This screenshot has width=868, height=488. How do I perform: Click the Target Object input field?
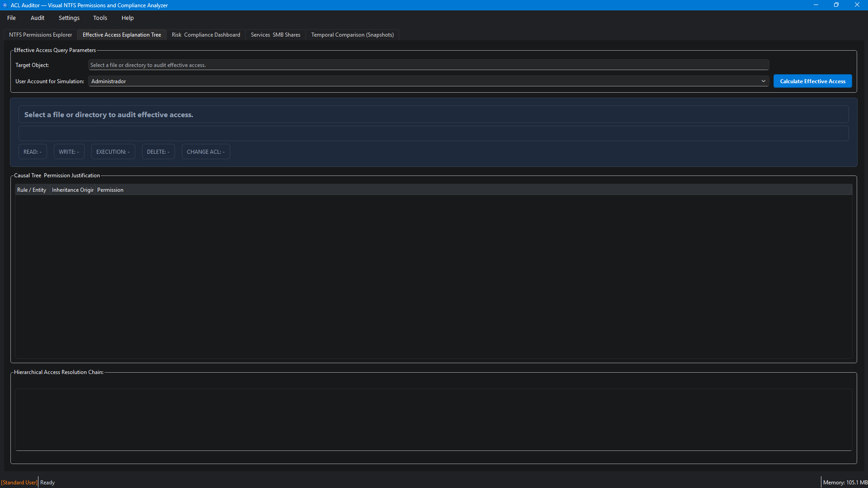pyautogui.click(x=428, y=65)
